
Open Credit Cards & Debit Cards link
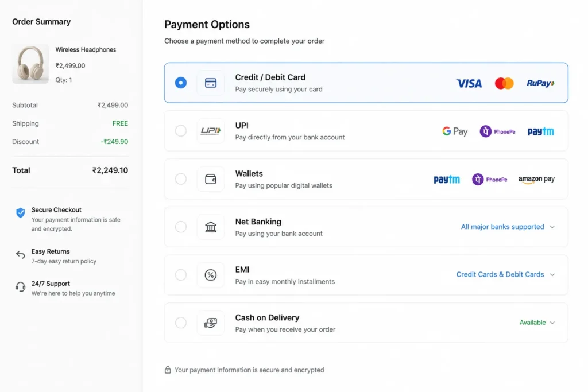pyautogui.click(x=500, y=274)
